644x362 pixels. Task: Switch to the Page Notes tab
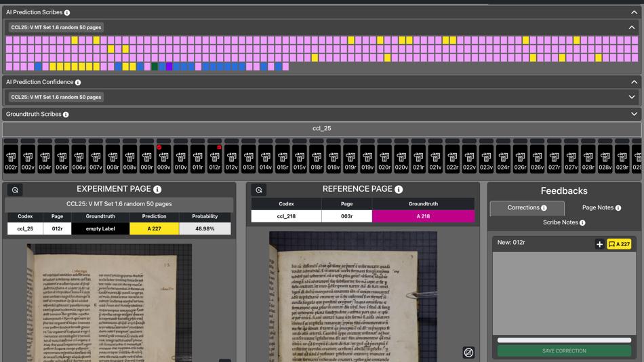point(600,207)
